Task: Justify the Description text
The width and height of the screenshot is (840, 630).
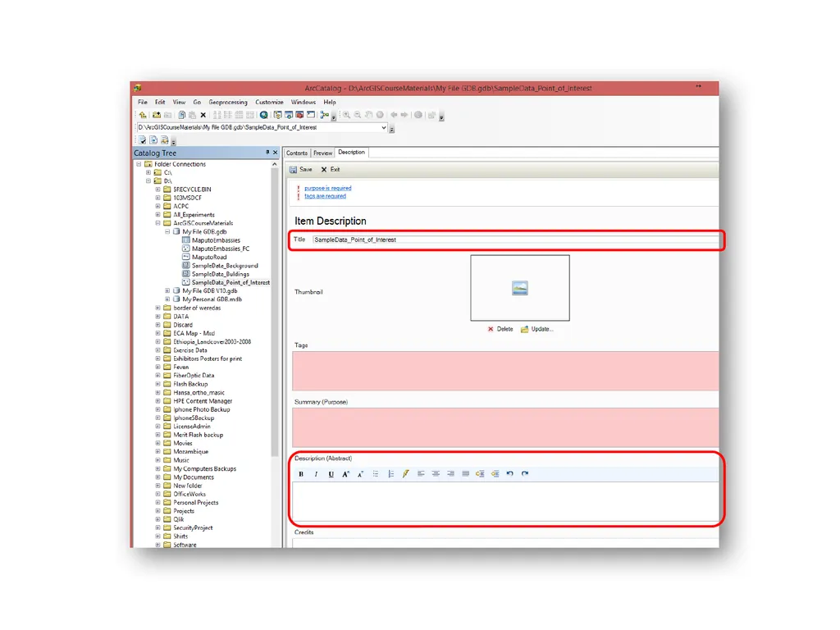Action: pos(466,473)
